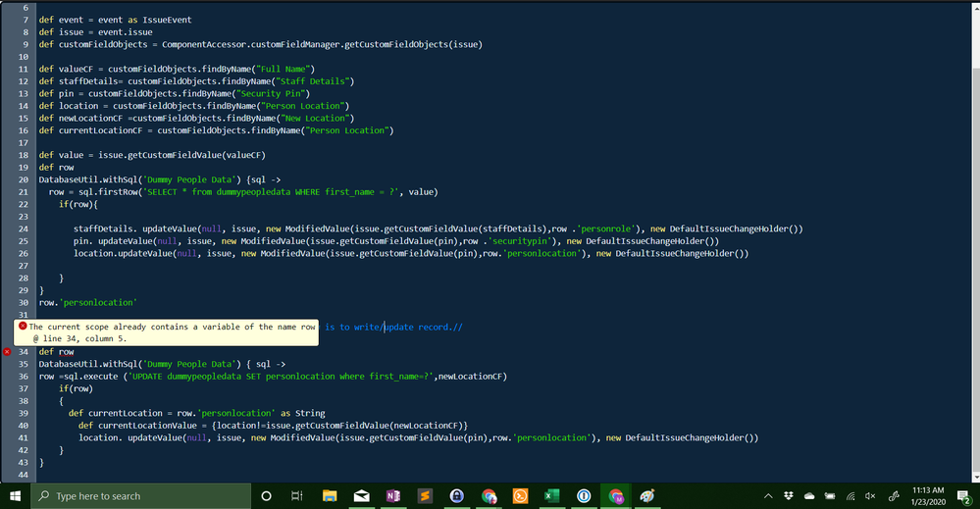Image resolution: width=980 pixels, height=509 pixels.
Task: Click 'DatabaseUtil.withSql' on line 35
Action: 88,364
